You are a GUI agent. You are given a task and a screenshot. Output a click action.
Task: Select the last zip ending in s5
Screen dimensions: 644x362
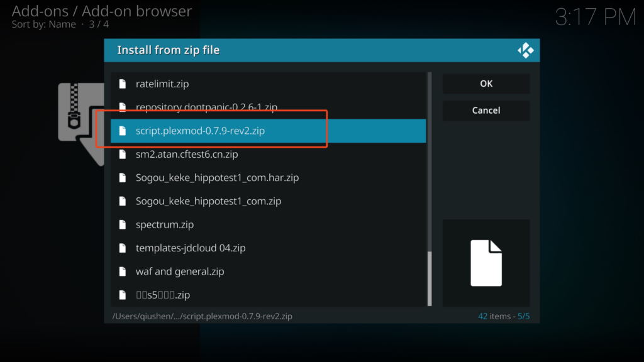pos(163,295)
